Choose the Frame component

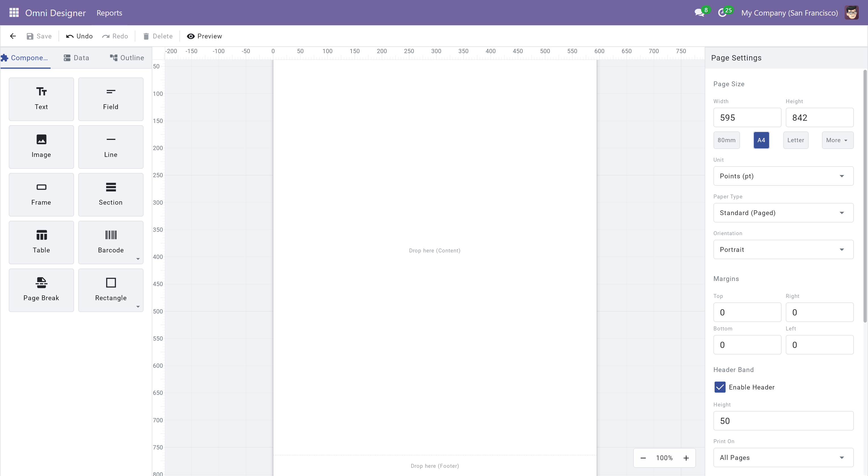[x=41, y=194]
